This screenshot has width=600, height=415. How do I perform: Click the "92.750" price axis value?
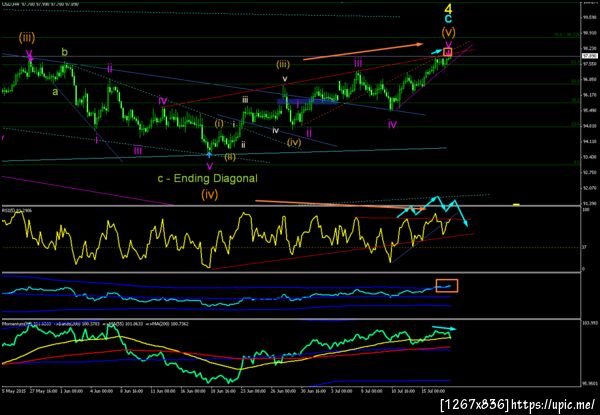[x=589, y=173]
